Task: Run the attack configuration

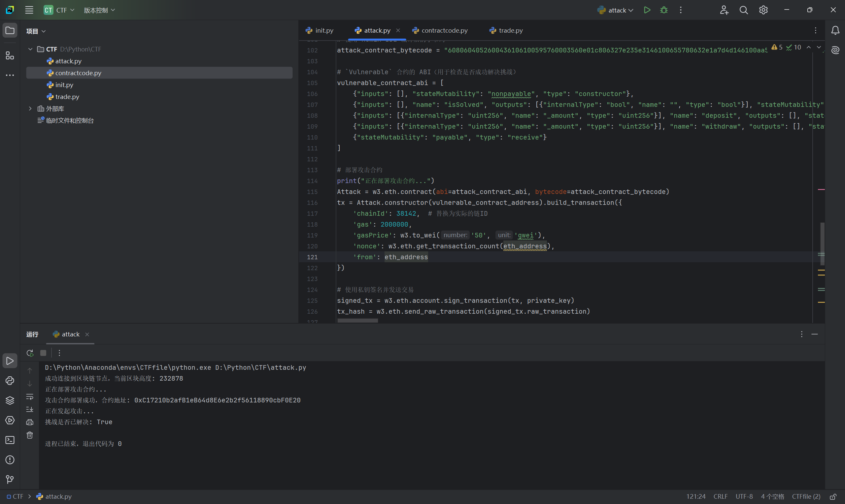Action: 647,10
